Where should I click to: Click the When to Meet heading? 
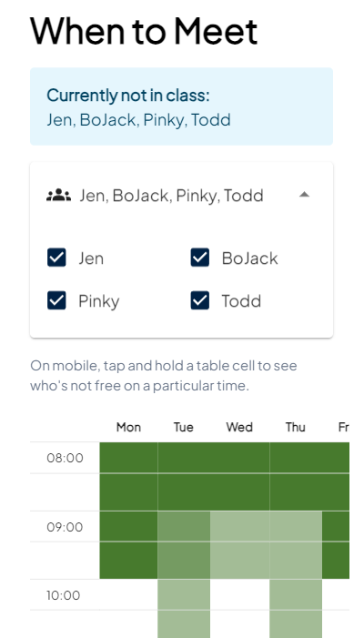click(x=144, y=31)
